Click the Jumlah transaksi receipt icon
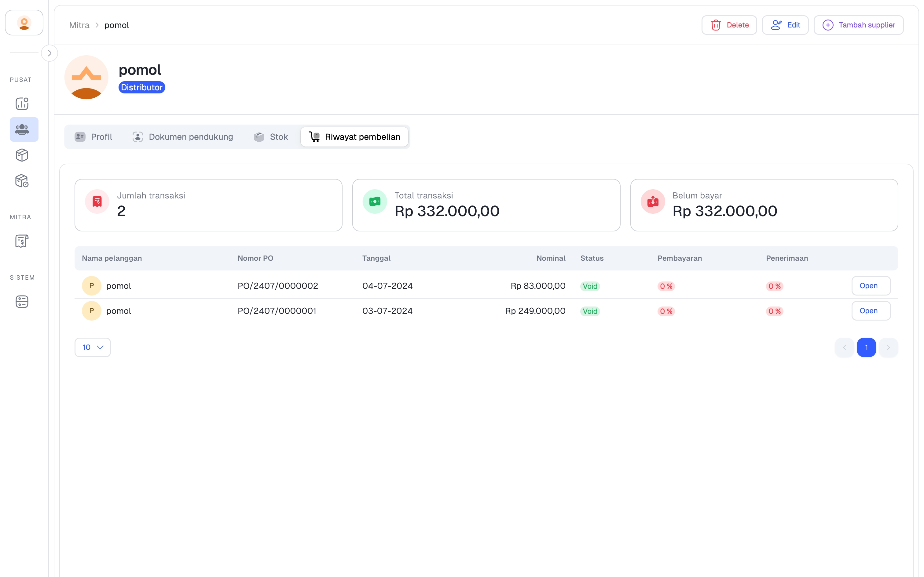 coord(97,201)
